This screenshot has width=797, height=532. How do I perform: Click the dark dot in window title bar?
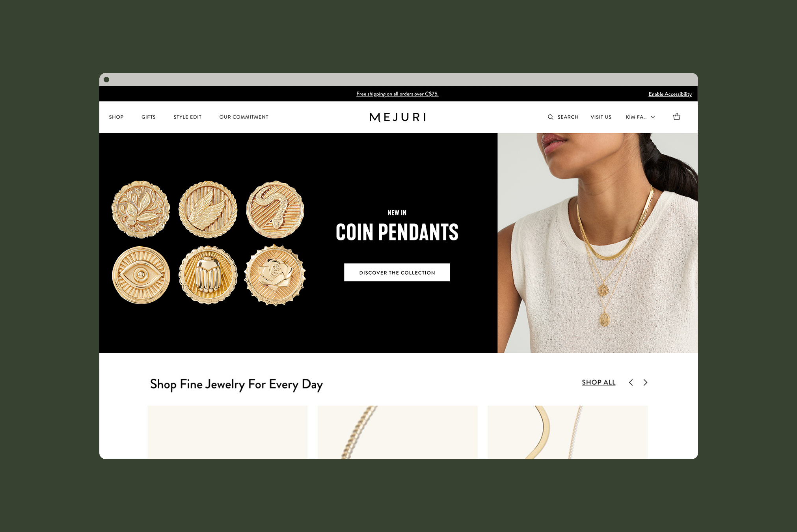(x=106, y=80)
